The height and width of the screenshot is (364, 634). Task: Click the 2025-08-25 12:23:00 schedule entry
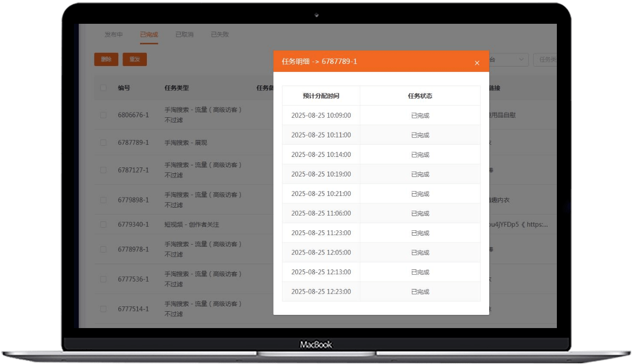point(321,292)
